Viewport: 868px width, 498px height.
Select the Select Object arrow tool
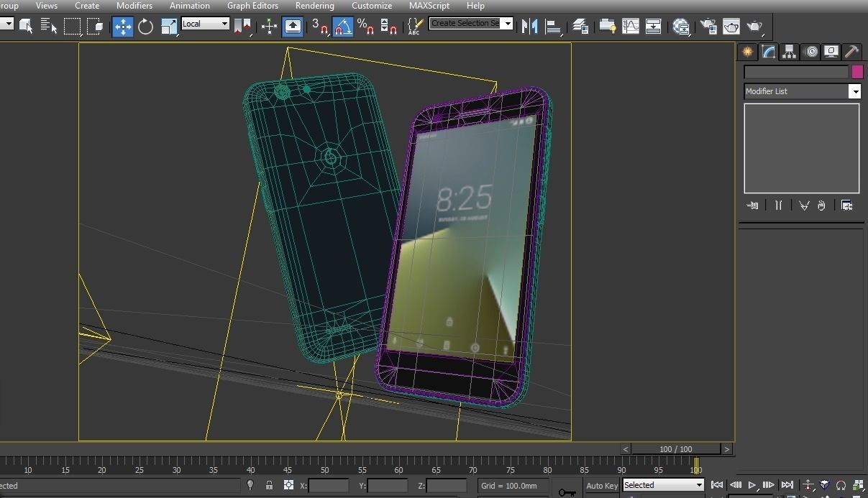[27, 27]
